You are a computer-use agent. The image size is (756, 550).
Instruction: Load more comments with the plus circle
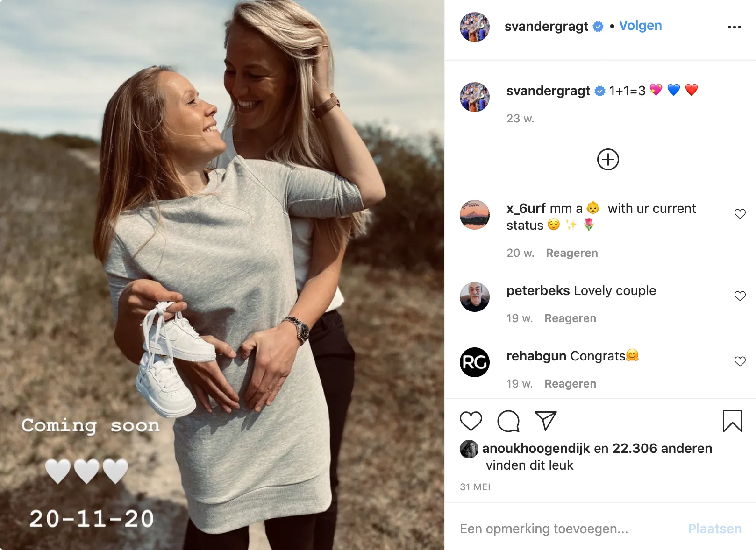point(608,160)
